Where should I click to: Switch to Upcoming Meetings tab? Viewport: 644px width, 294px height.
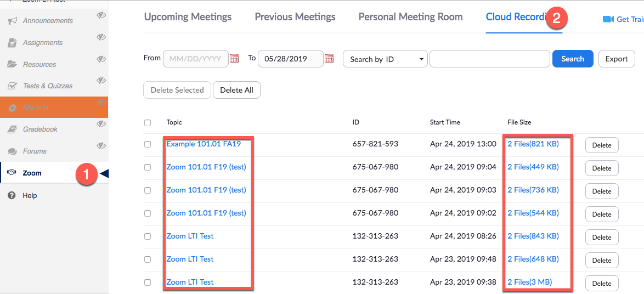pos(188,17)
